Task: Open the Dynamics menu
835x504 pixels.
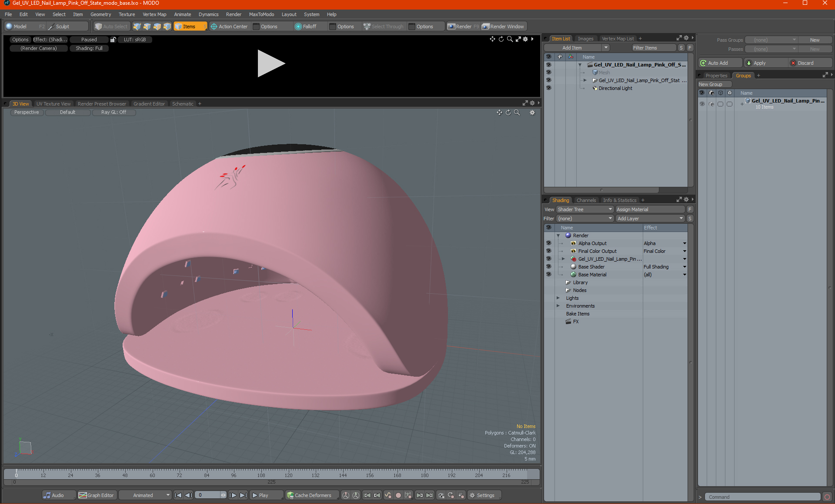Action: 208,14
